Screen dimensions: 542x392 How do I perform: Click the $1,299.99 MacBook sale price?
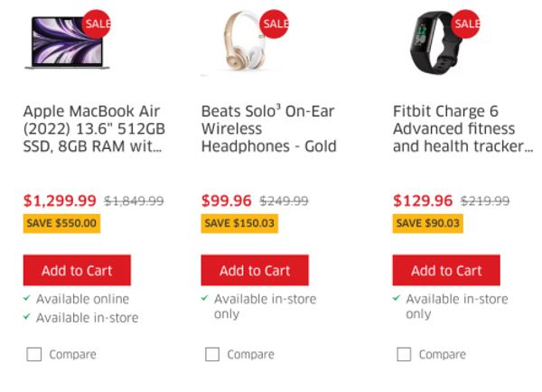click(60, 201)
